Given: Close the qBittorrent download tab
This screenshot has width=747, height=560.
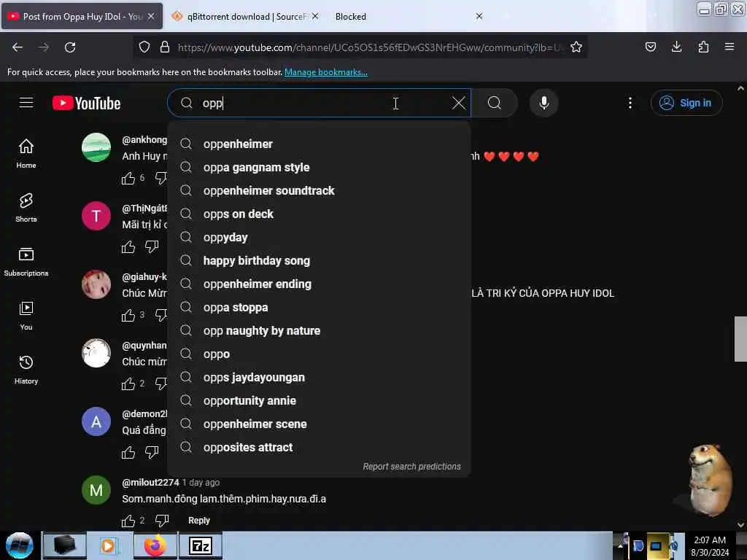Looking at the screenshot, I should click(x=315, y=17).
